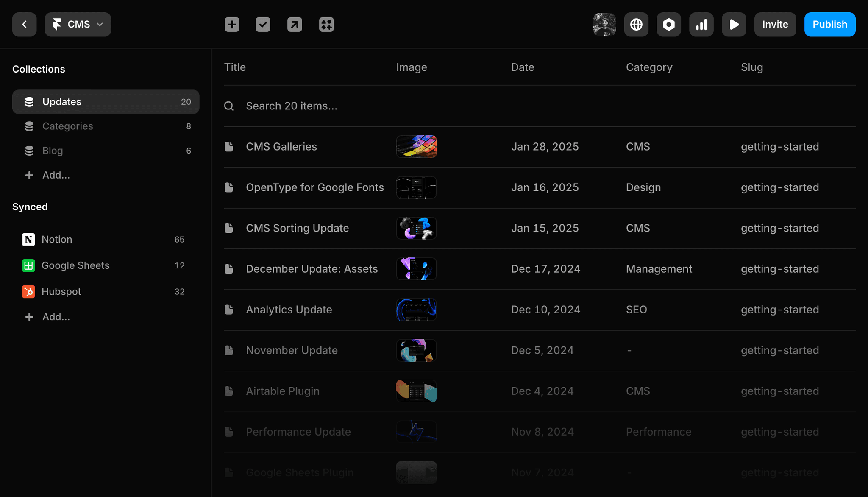Click the Search 20 items field
Viewport: 868px width, 497px height.
(x=292, y=106)
